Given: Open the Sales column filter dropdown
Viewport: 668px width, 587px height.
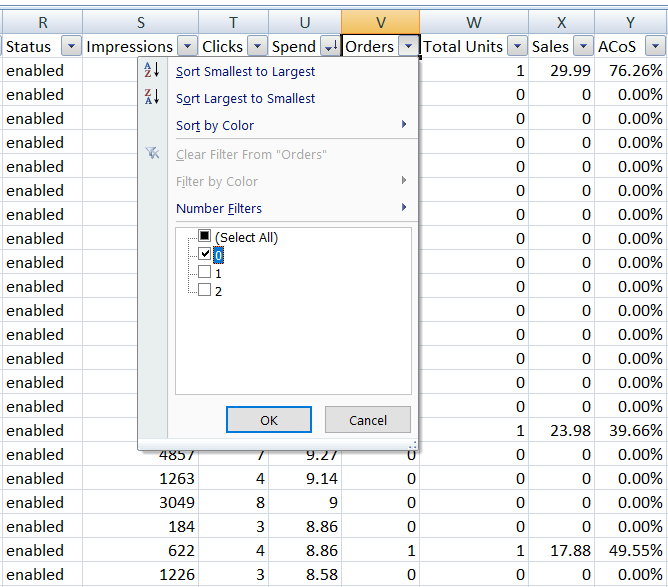Looking at the screenshot, I should (x=583, y=46).
